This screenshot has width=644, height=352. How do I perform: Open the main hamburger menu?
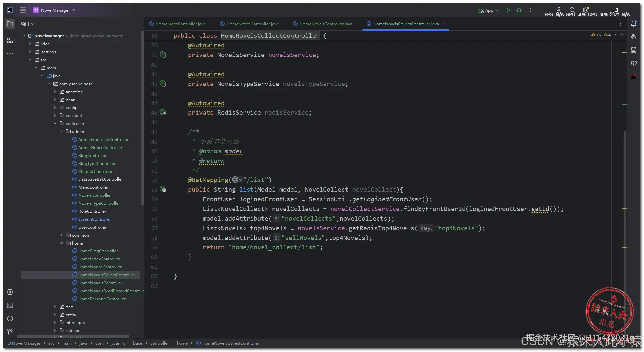click(x=23, y=10)
